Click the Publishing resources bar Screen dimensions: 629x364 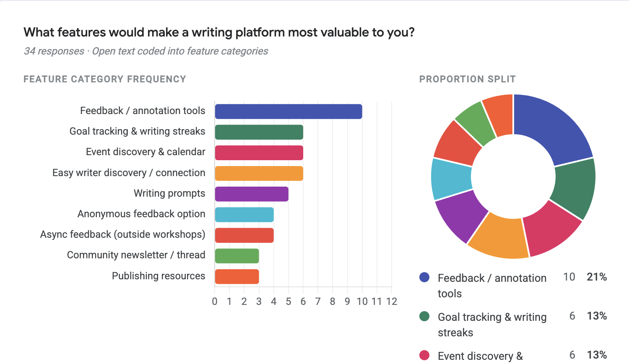tap(237, 276)
